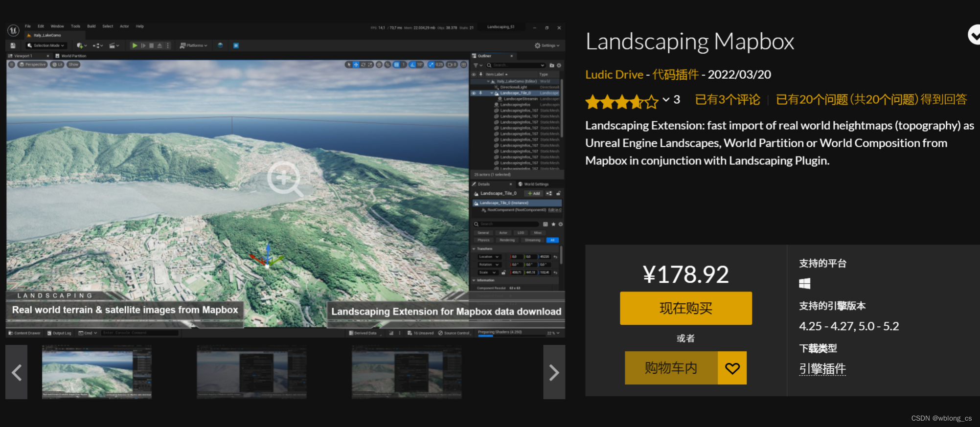This screenshot has width=980, height=427.
Task: Toggle scale snapping 0.25 icon
Action: pyautogui.click(x=431, y=65)
